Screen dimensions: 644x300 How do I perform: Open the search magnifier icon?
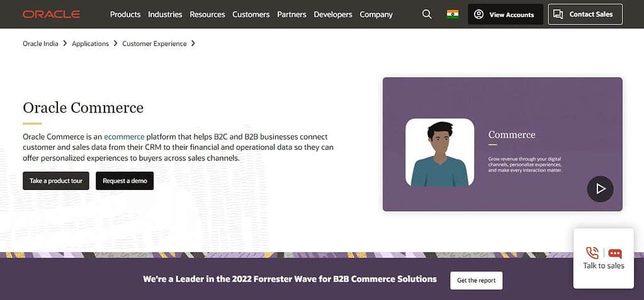[427, 14]
